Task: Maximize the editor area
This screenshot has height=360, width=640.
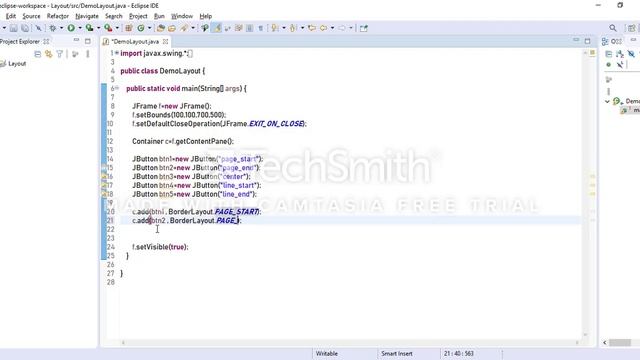Action: [x=587, y=41]
